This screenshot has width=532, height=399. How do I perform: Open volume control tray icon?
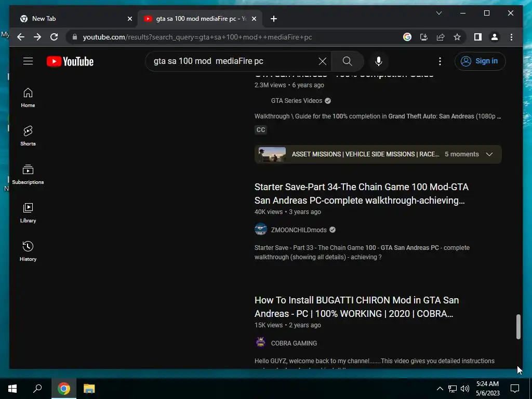(x=465, y=389)
